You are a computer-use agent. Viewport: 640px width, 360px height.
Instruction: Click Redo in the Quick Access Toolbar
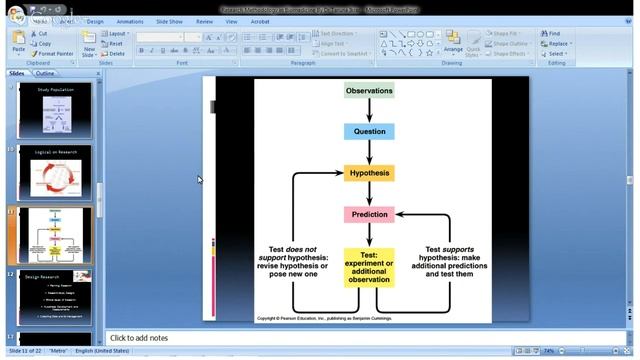point(58,9)
